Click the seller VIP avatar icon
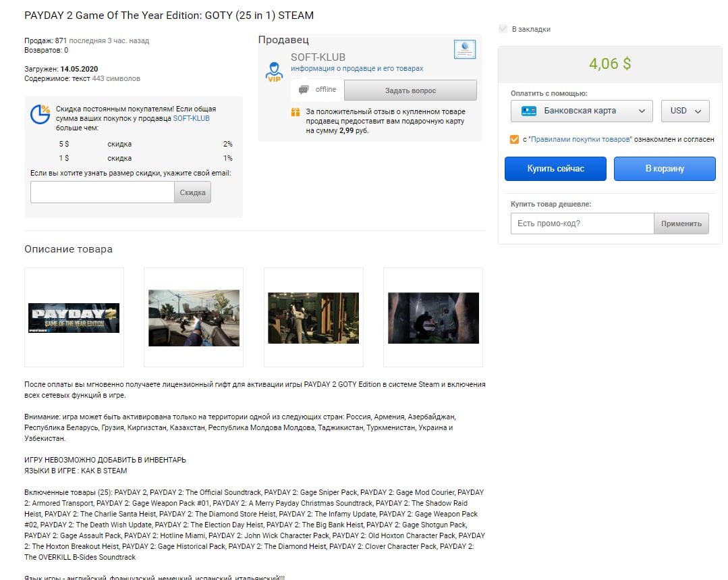 click(x=274, y=72)
